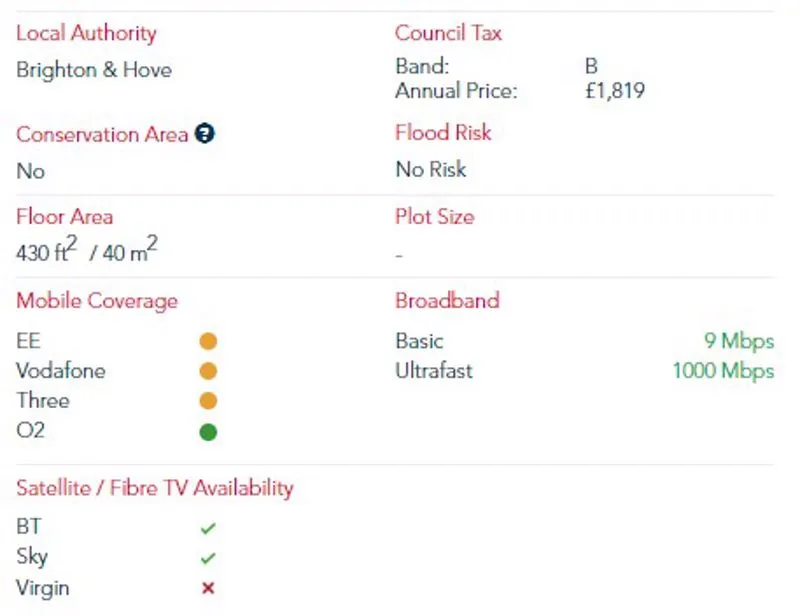Click the O2 green coverage dot
This screenshot has height=616, width=800.
(x=208, y=432)
